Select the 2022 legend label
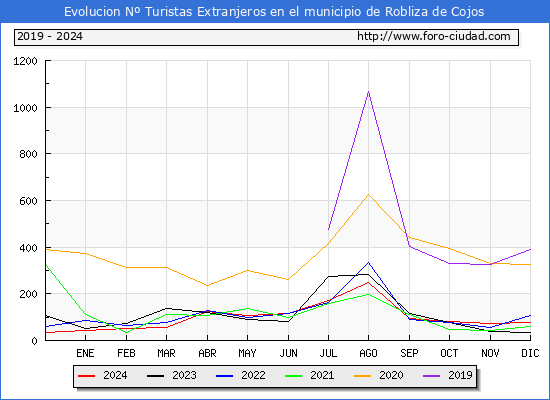 [253, 375]
